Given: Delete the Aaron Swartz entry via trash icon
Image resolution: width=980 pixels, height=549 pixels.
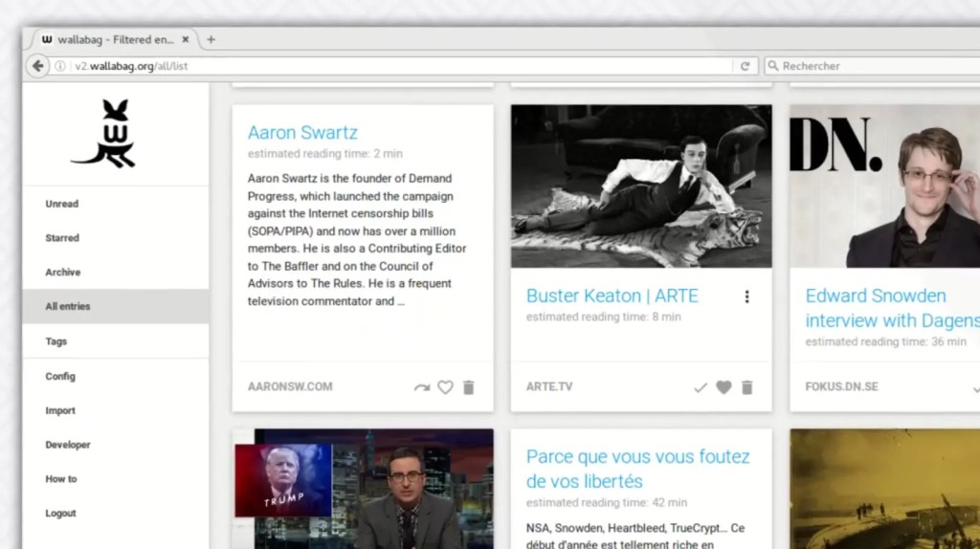Looking at the screenshot, I should 468,387.
